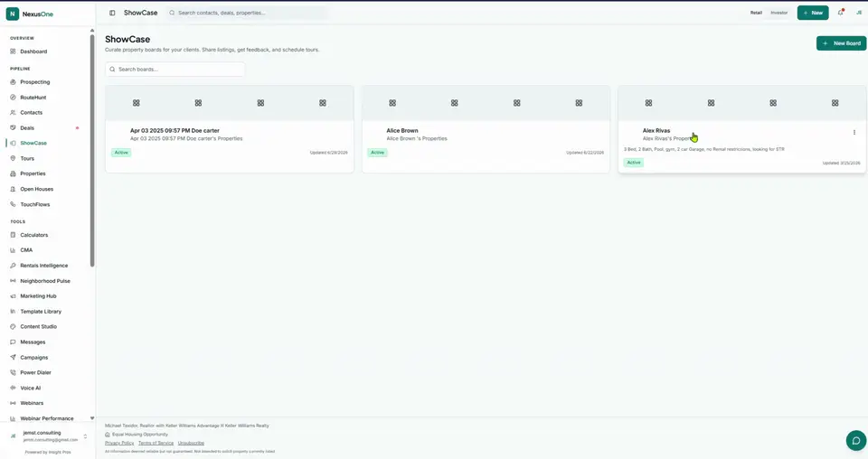Open the Doe carter board title
Screen dimensions: 868x459
coord(175,130)
